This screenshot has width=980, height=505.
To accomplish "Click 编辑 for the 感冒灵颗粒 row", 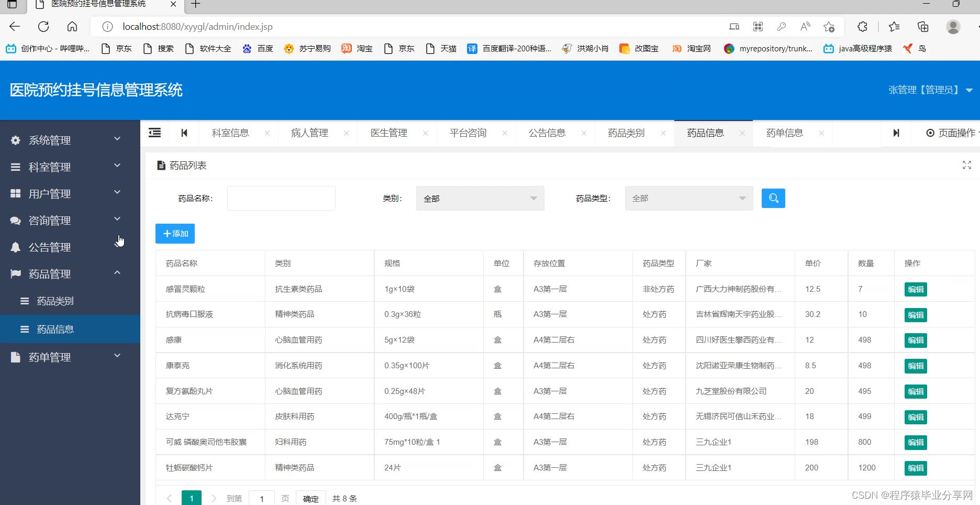I will (x=916, y=289).
